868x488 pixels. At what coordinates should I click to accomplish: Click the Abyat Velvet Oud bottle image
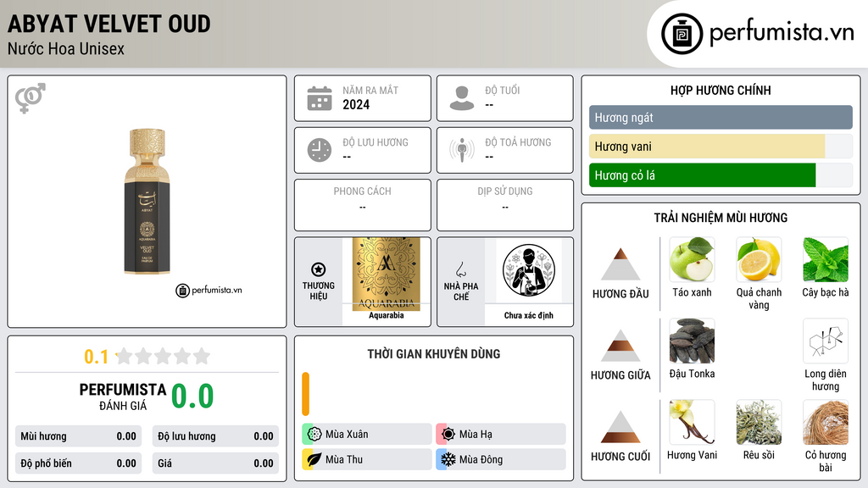(147, 202)
